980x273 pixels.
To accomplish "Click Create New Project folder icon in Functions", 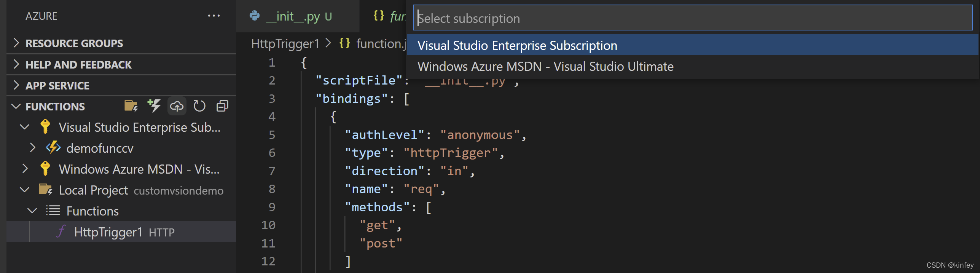I will [131, 106].
